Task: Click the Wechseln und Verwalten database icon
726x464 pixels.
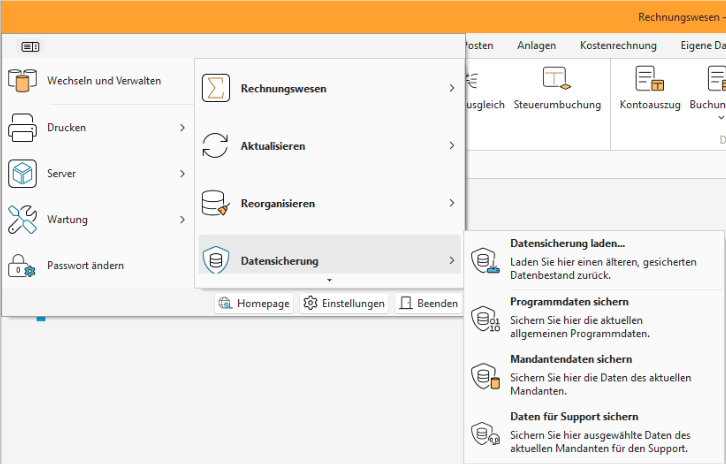Action: 22,81
